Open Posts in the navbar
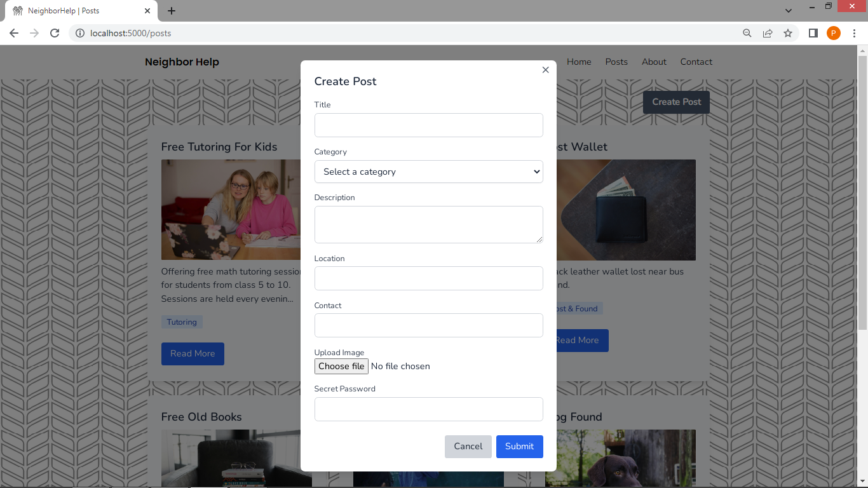This screenshot has height=488, width=868. point(616,62)
